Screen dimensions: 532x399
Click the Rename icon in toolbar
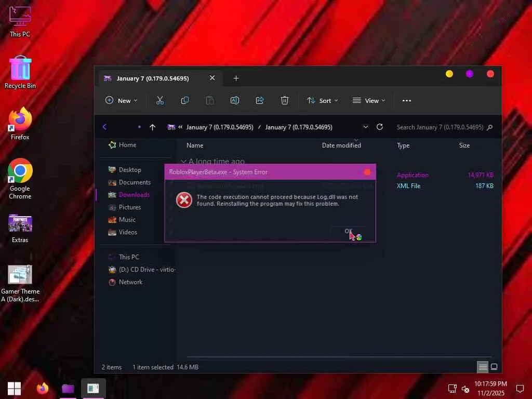pos(235,100)
